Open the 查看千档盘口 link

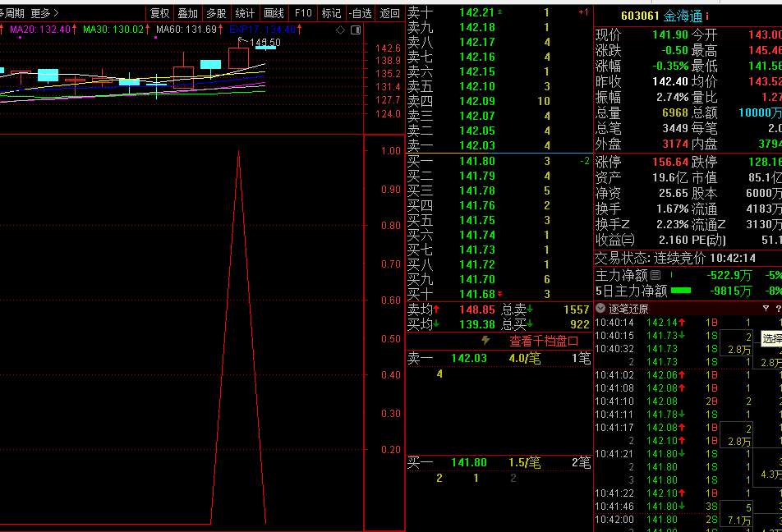coord(544,341)
